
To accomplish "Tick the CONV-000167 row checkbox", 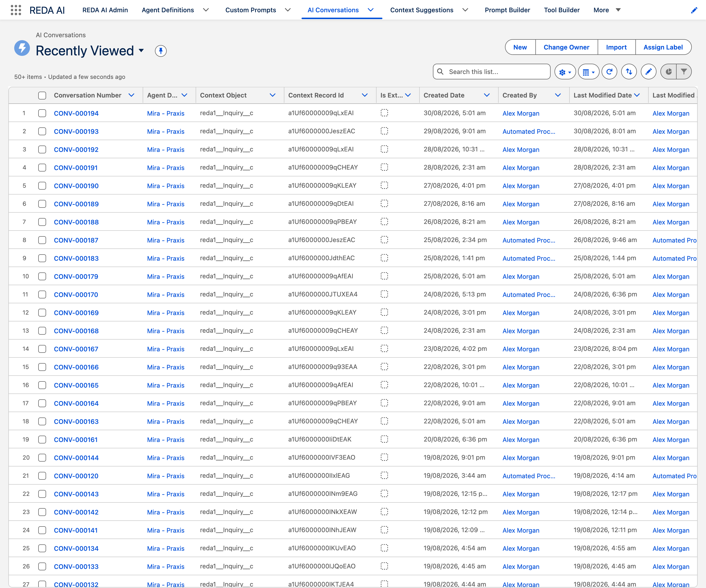I will 42,349.
